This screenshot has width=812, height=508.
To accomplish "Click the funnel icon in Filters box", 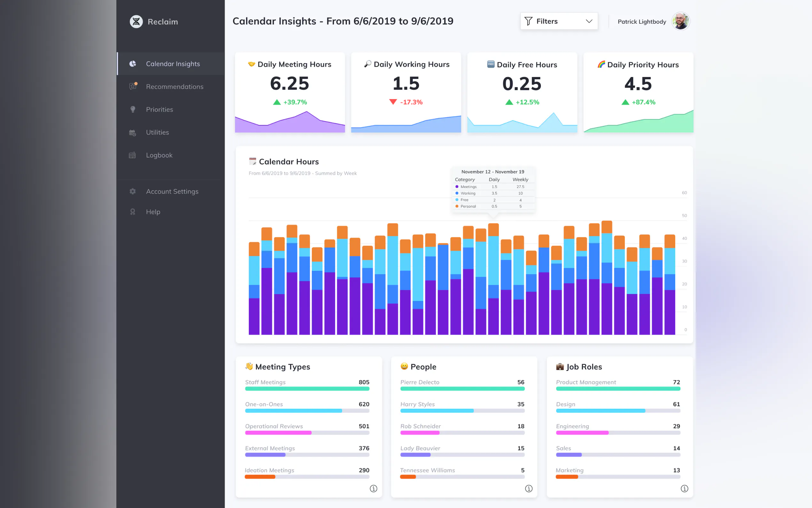I will [528, 21].
